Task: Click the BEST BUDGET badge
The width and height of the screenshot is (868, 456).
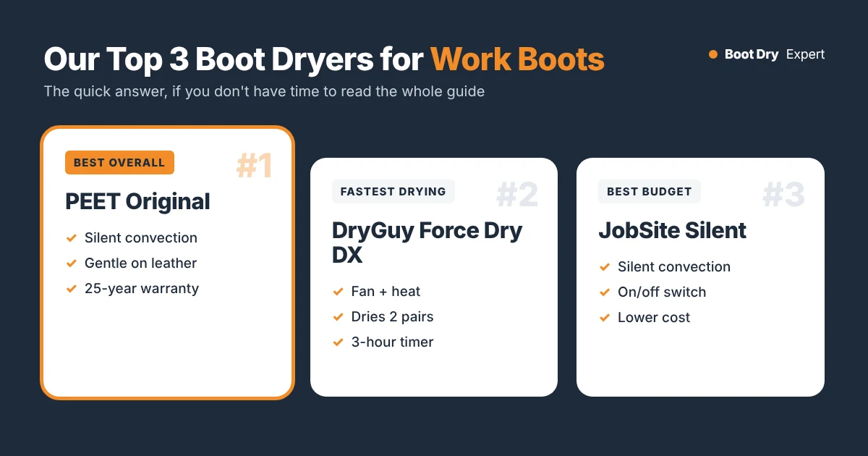Action: [x=650, y=192]
